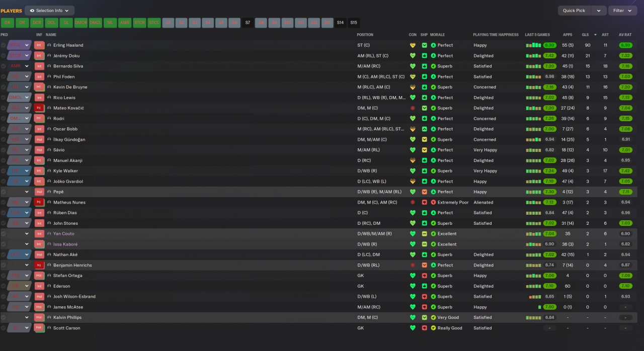The width and height of the screenshot is (644, 351).
Task: Open Erling Haaland's picked position dropdown
Action: [x=20, y=45]
